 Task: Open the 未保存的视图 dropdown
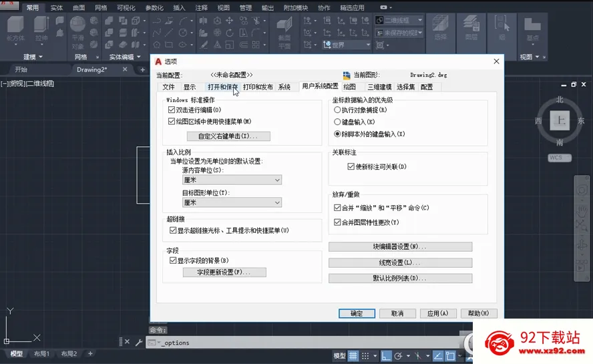(x=399, y=33)
